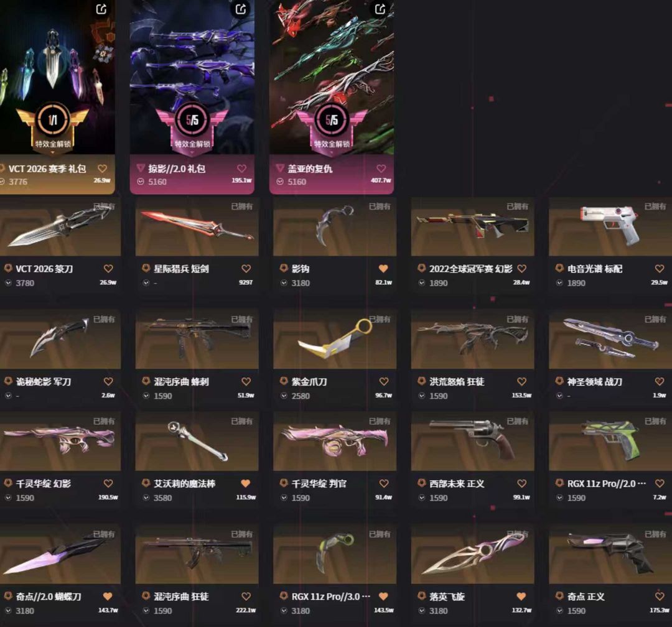The image size is (672, 627).
Task: Click heart on 奇点//2.0 蝴蝶刀
Action: [108, 596]
